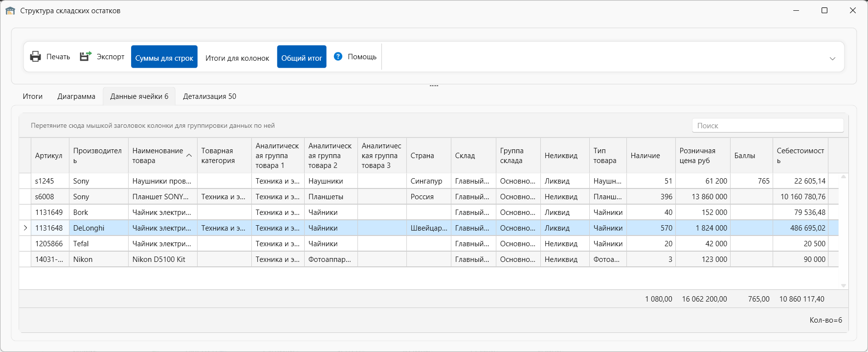Click the Склад column header
The image size is (868, 352).
(473, 156)
